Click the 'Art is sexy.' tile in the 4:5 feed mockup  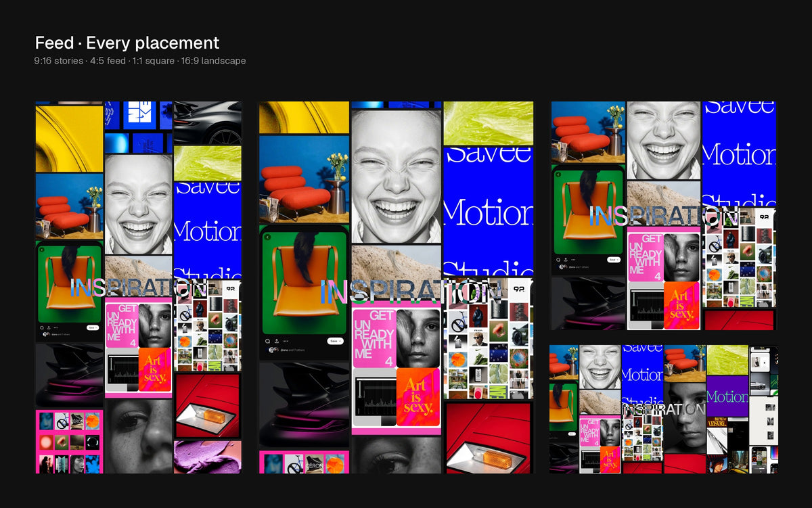pyautogui.click(x=418, y=397)
